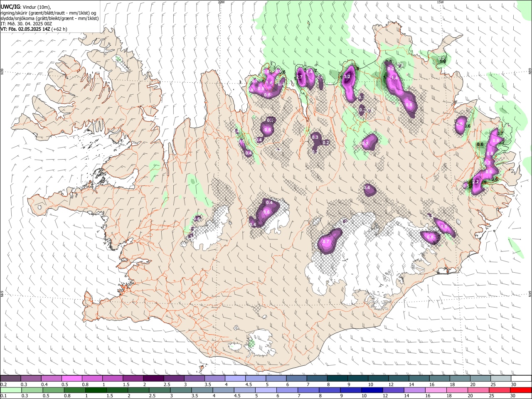The image size is (532, 399).
Task: Click the 'rigning/skúrir (grænt/blátt/rautt - mm/1klst)' legend line
Action: coord(48,13)
